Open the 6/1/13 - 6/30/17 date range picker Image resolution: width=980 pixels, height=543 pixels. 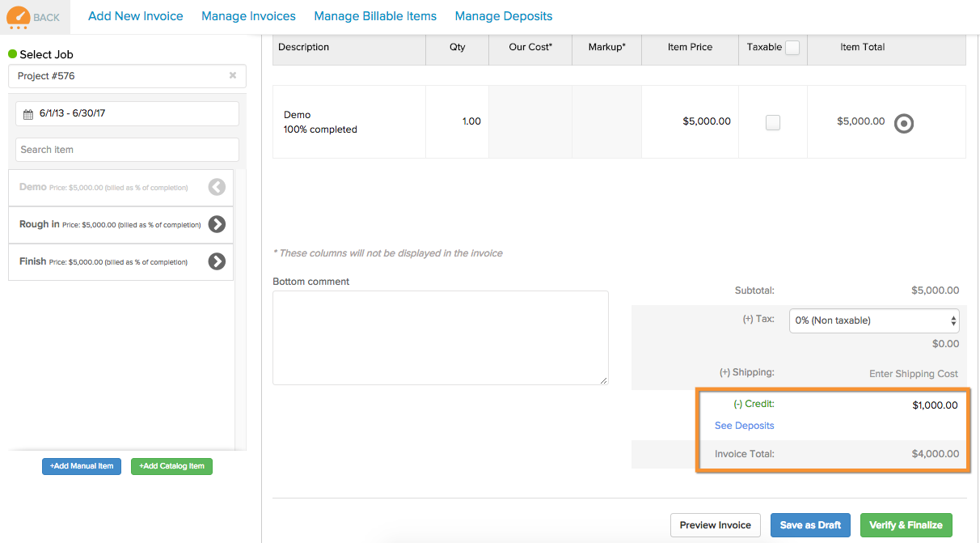tap(127, 113)
